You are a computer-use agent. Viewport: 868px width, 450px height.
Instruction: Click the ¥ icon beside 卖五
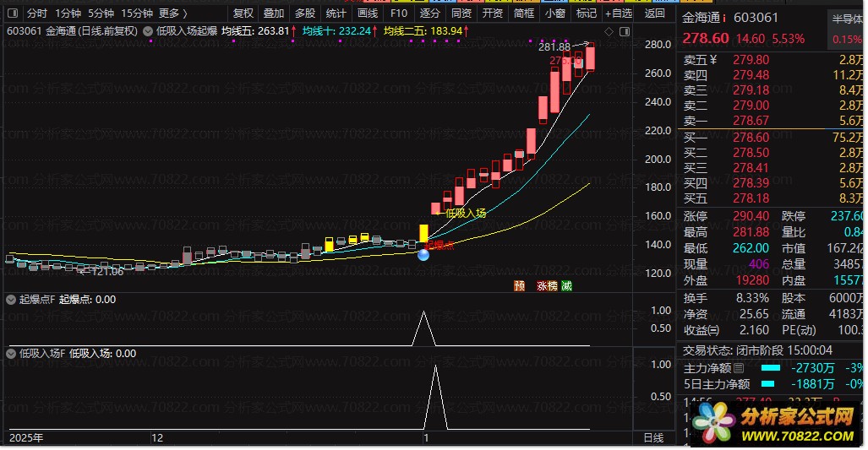pos(713,60)
